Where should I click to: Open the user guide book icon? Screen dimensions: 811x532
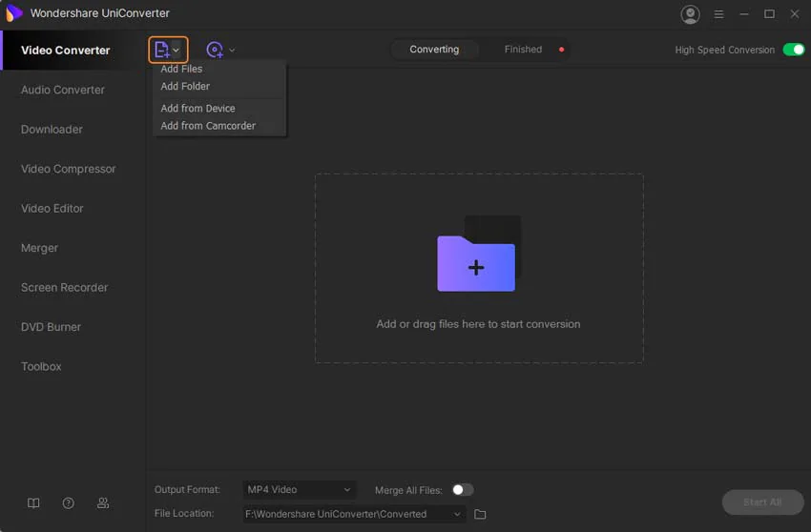[33, 503]
